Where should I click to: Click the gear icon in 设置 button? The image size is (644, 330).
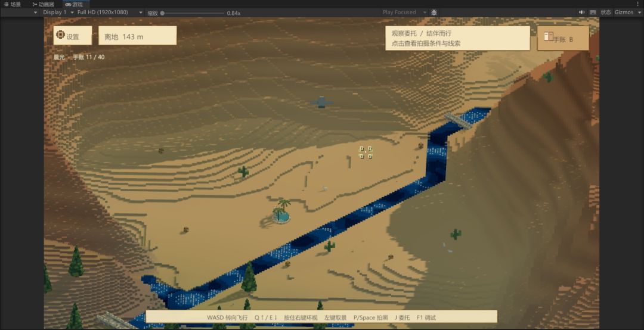[x=60, y=35]
